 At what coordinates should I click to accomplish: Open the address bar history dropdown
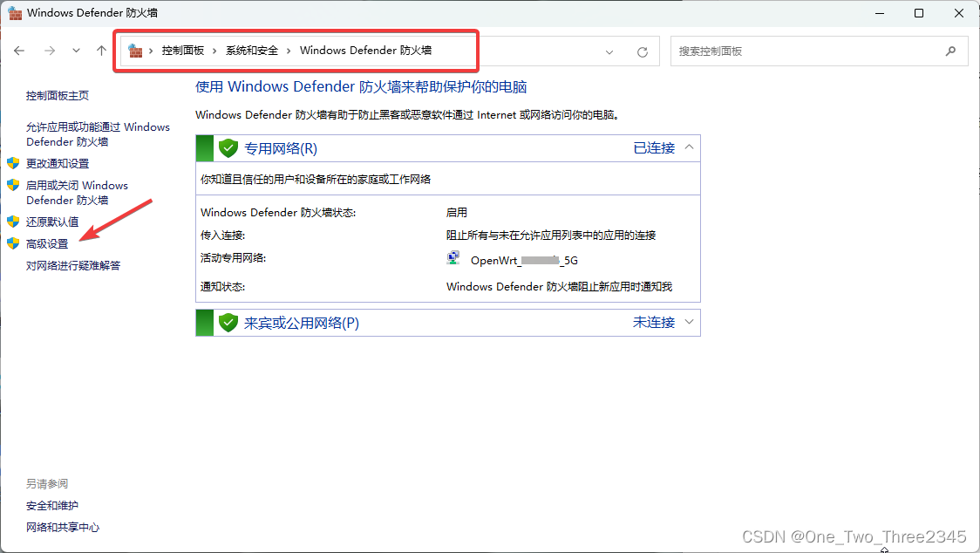coord(609,52)
